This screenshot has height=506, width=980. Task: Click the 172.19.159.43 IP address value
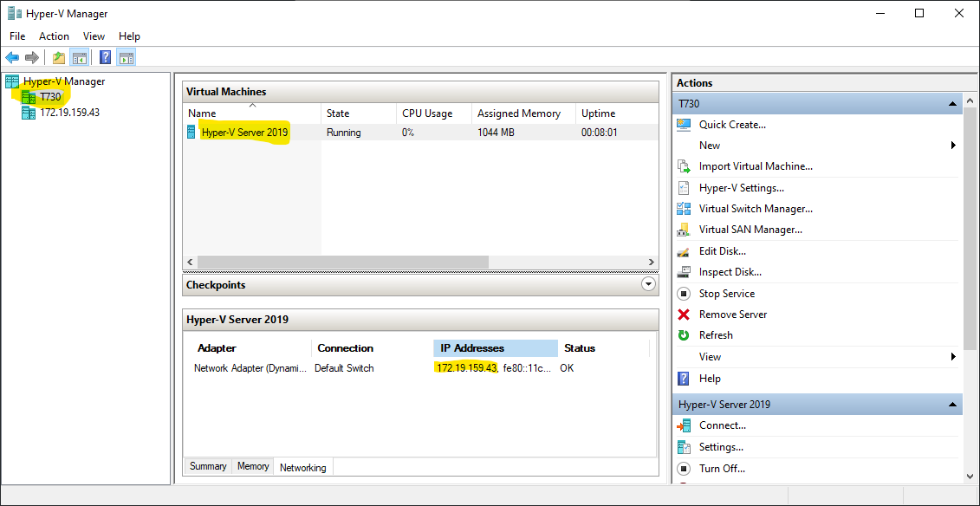(x=466, y=368)
